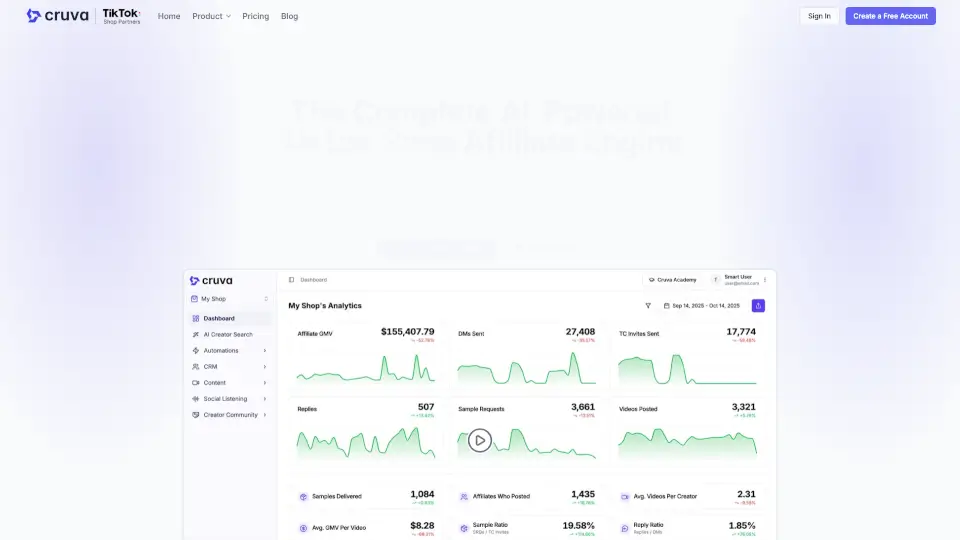Viewport: 960px width, 540px height.
Task: Expand the Product dropdown menu
Action: click(211, 16)
